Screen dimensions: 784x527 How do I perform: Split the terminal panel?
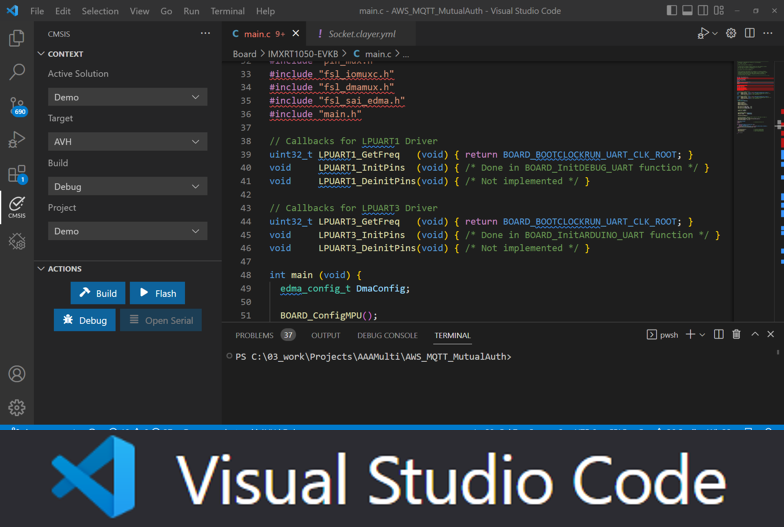coord(718,334)
